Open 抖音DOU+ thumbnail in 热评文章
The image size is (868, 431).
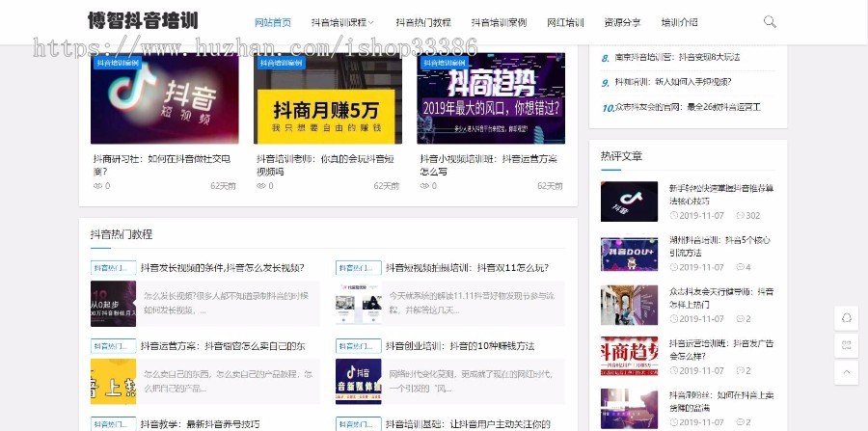[630, 254]
